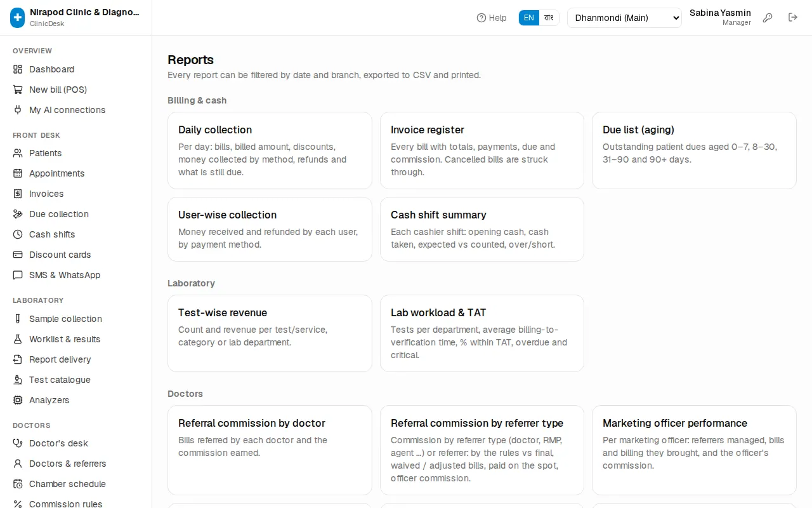Click the Discount cards card icon
The width and height of the screenshot is (812, 508).
point(18,255)
